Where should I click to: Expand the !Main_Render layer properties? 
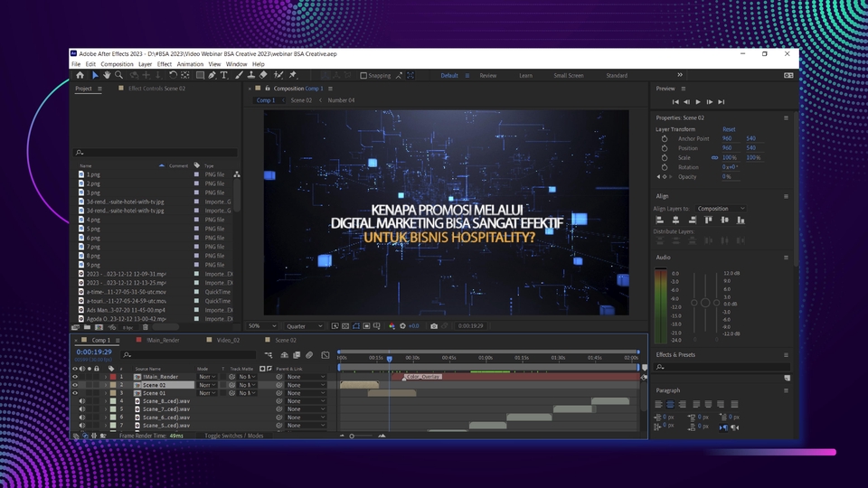click(106, 377)
